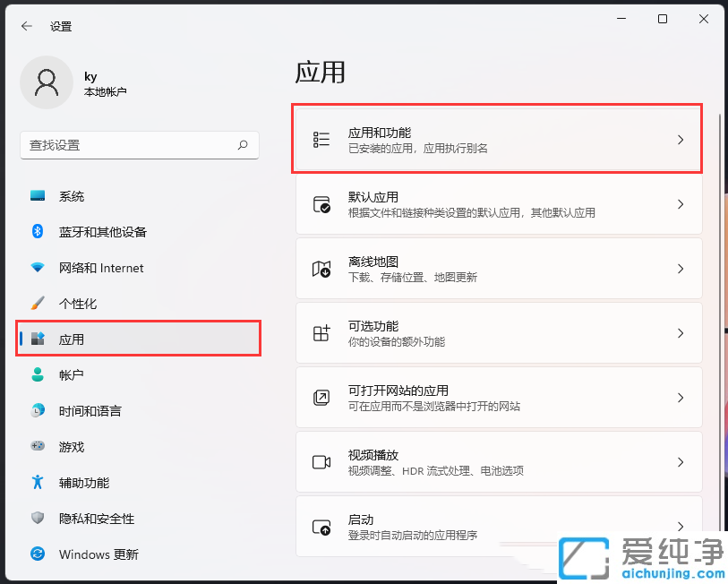Click the startup icon next to 启动
This screenshot has height=584, width=728.
pos(321,526)
